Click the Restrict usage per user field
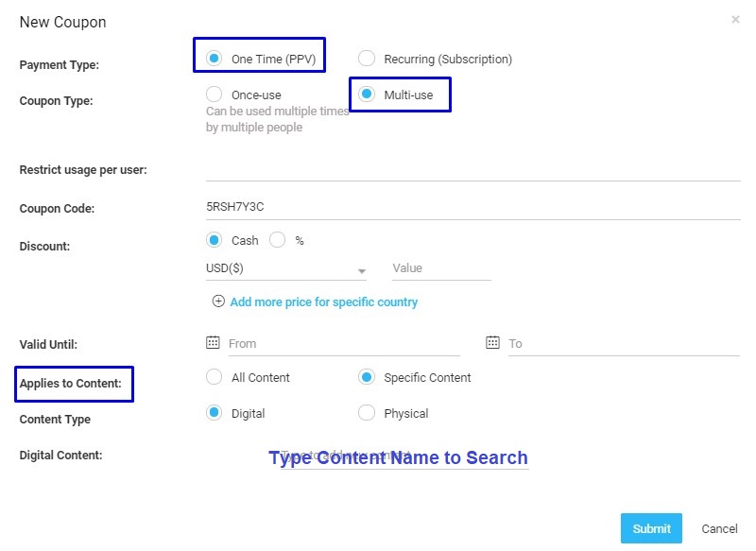 tap(473, 170)
